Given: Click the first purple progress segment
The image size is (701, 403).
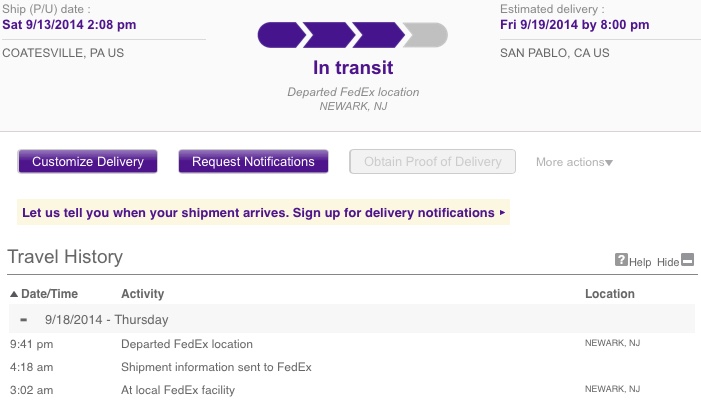Looking at the screenshot, I should [282, 35].
